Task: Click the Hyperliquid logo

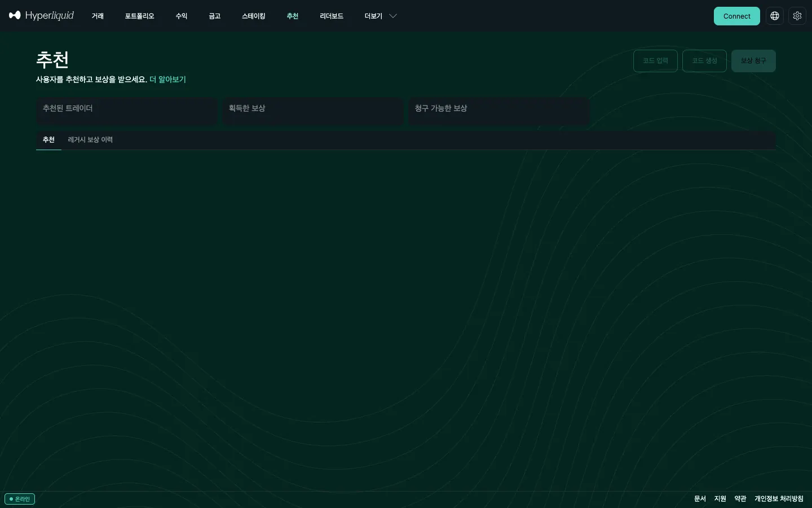Action: [41, 16]
